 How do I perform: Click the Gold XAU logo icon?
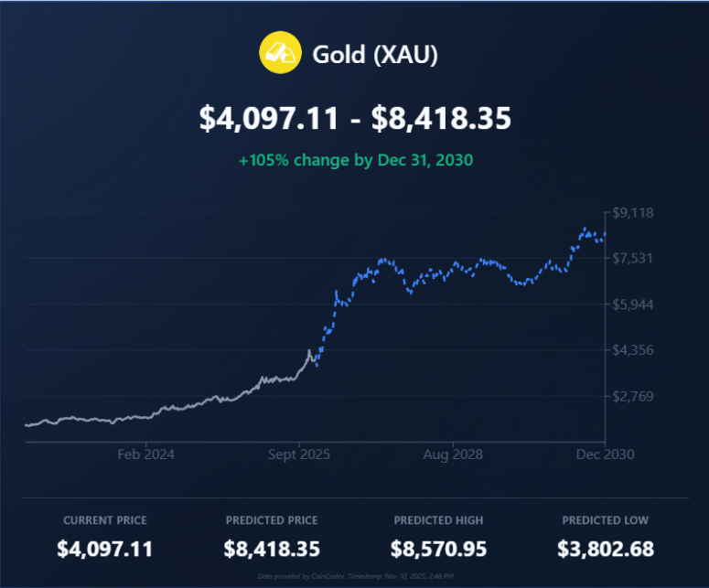pos(280,54)
